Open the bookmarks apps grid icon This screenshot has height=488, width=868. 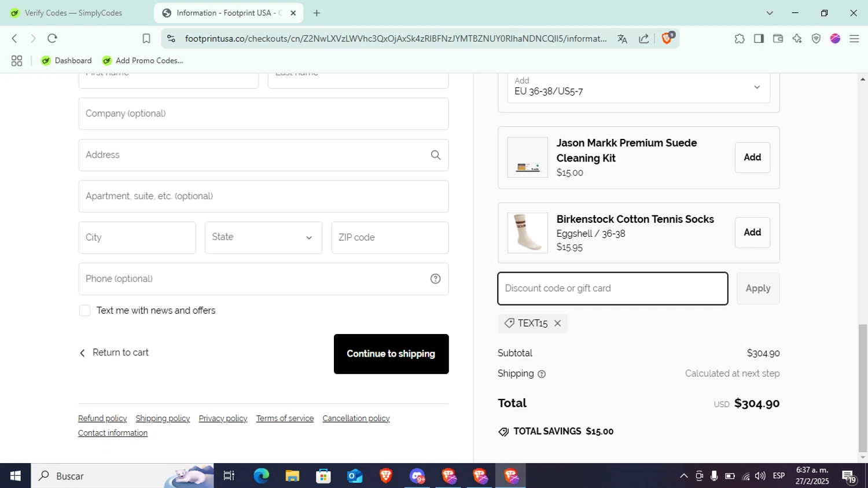[x=17, y=61]
